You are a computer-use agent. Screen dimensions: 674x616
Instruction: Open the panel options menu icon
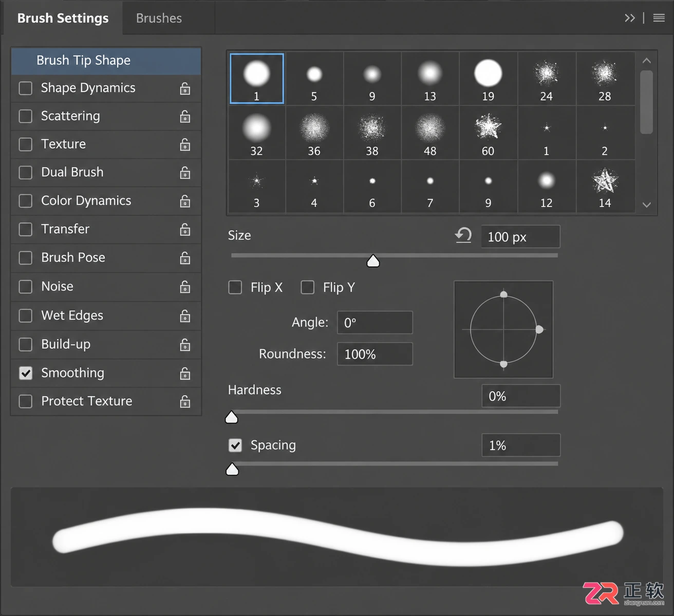click(659, 18)
